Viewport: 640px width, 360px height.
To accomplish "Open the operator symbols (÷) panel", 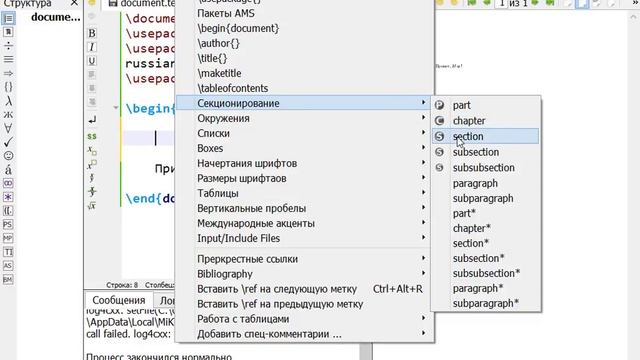I will 8,46.
